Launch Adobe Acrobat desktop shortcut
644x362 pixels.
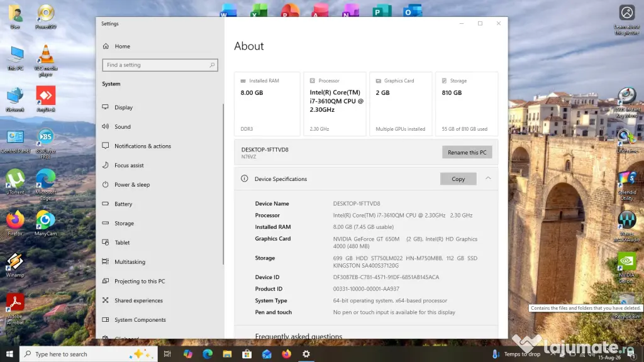pyautogui.click(x=15, y=309)
